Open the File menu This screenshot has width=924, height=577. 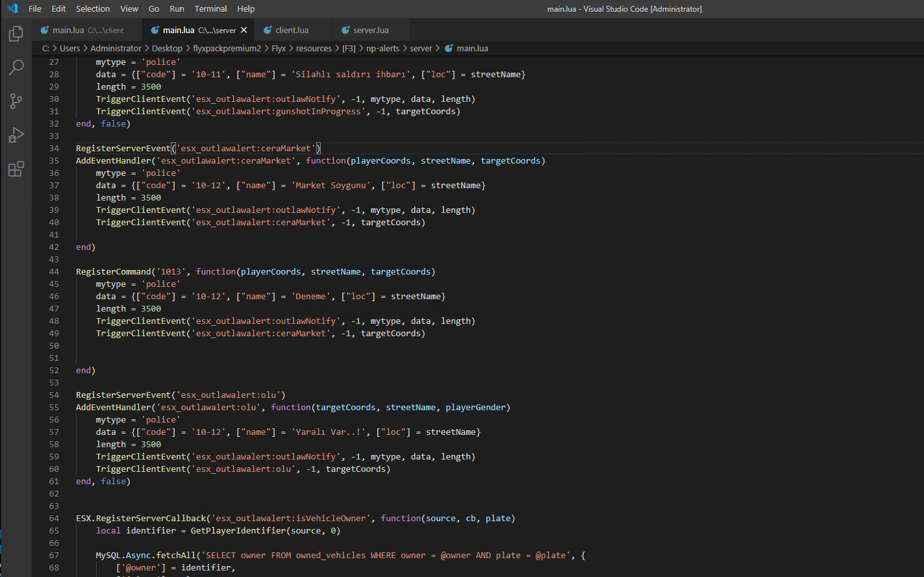pos(35,8)
